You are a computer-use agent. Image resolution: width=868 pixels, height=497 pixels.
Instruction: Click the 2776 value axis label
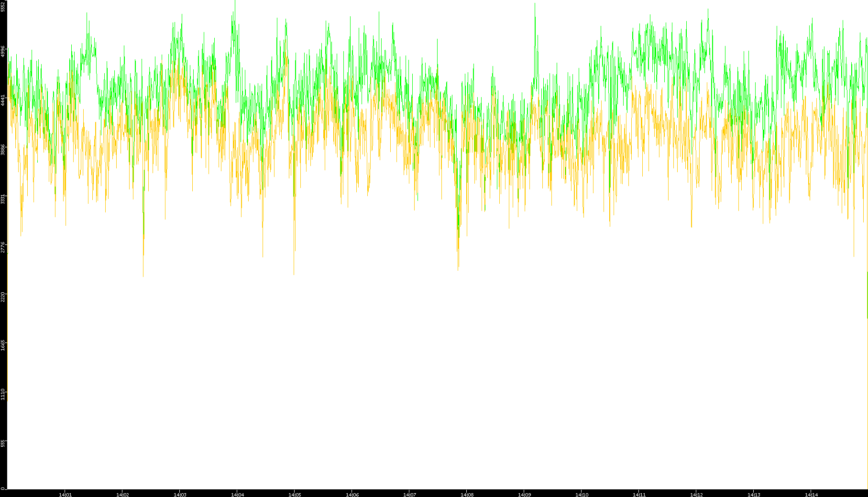[3, 247]
